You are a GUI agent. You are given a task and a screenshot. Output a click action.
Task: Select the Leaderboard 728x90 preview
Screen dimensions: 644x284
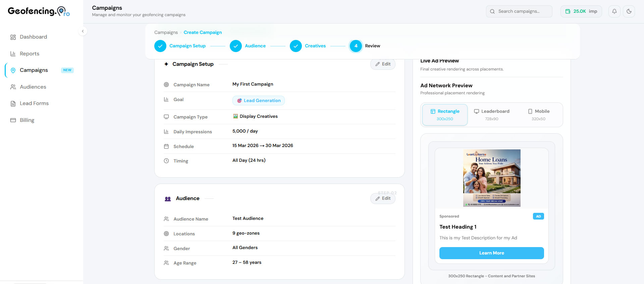pos(491,115)
